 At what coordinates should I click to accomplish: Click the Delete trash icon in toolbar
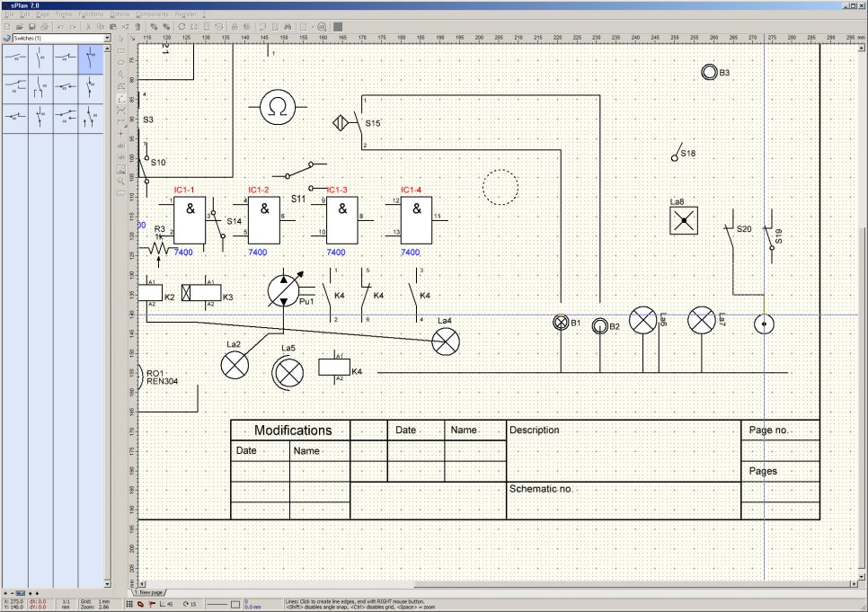click(137, 27)
